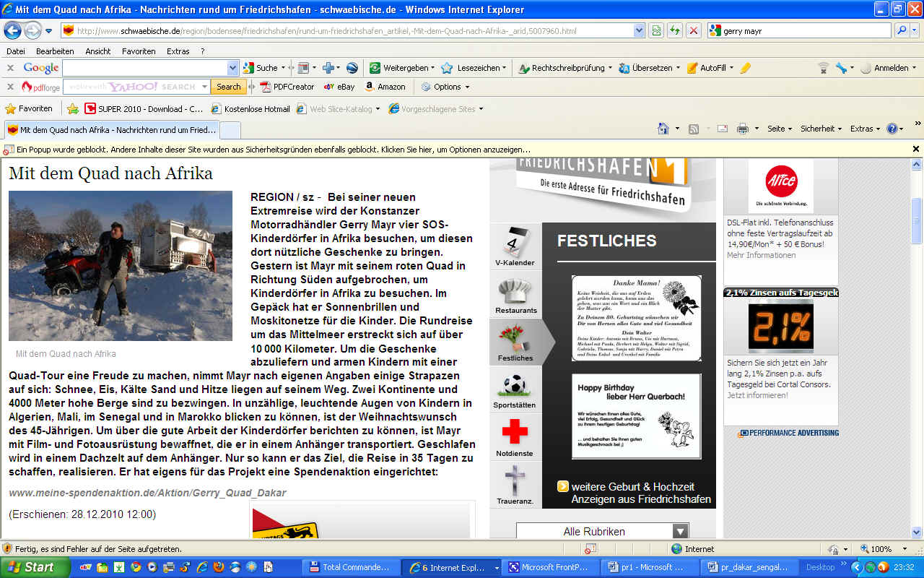Click the RSS feeds icon
Screen dimensions: 924x578
[694, 129]
